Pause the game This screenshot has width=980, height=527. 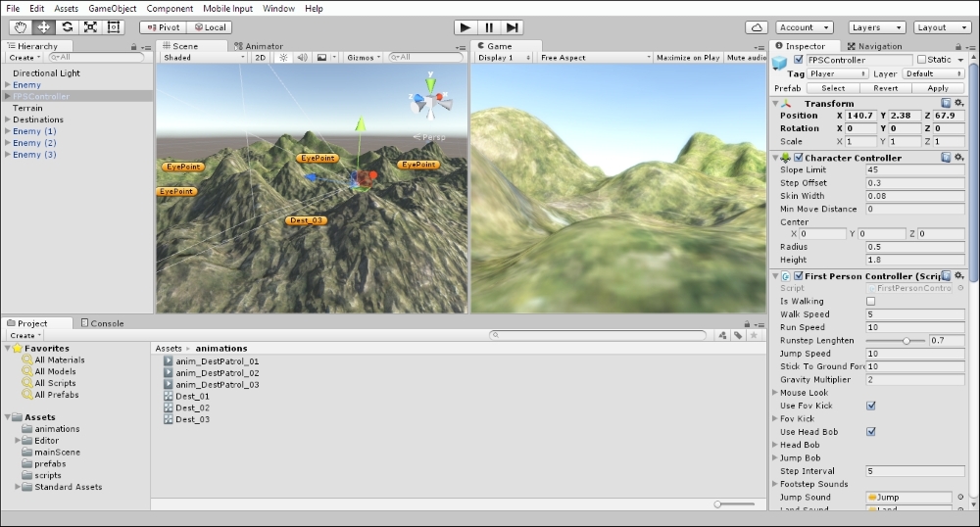(x=489, y=27)
